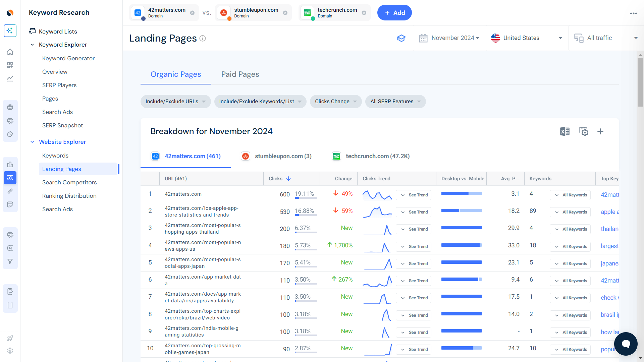This screenshot has width=644, height=362.
Task: Open the United States country dropdown
Action: coord(527,38)
